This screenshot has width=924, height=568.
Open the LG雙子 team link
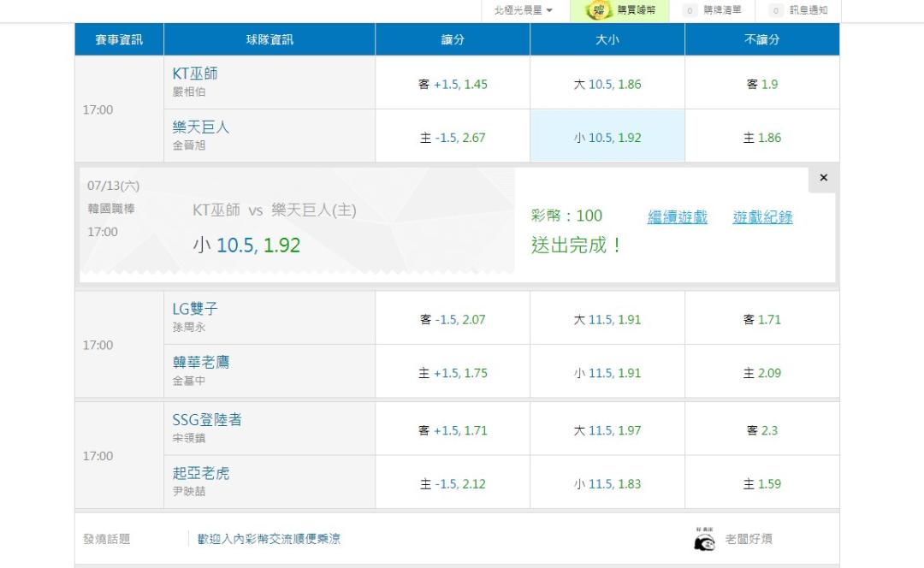pos(194,309)
